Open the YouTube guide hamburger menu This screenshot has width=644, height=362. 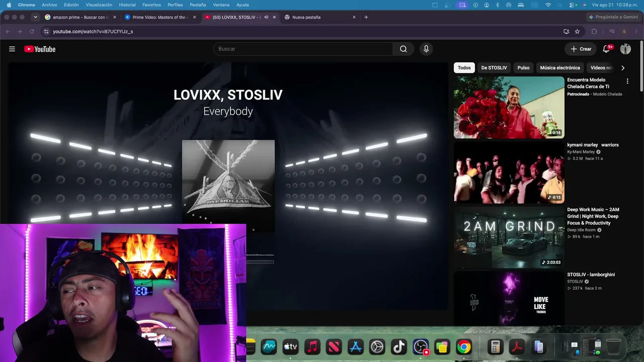[x=12, y=49]
